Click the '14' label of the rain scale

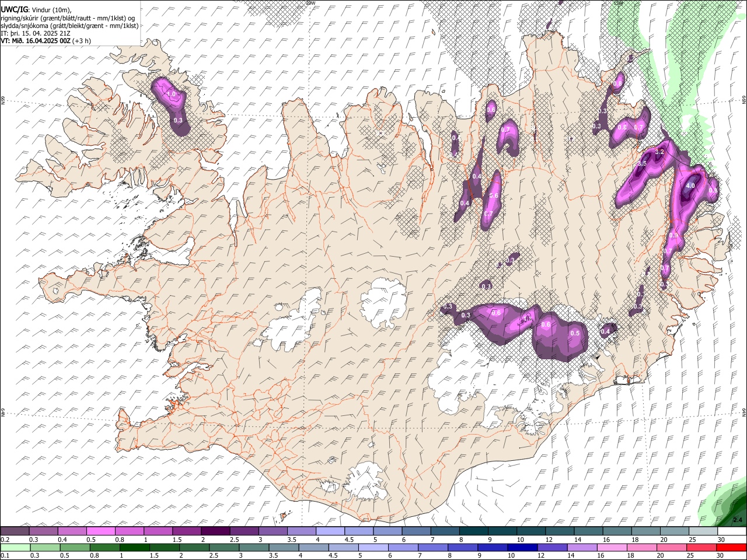[571, 555]
